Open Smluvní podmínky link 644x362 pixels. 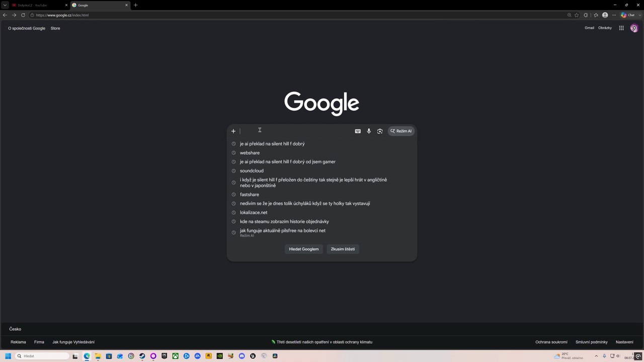tap(592, 342)
